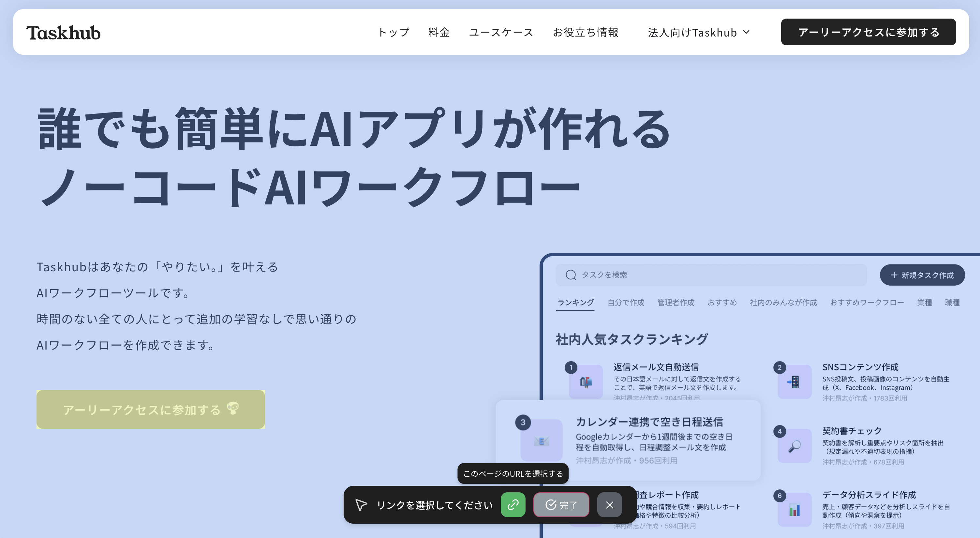
Task: Click the rank 4 number badge
Action: click(x=780, y=431)
